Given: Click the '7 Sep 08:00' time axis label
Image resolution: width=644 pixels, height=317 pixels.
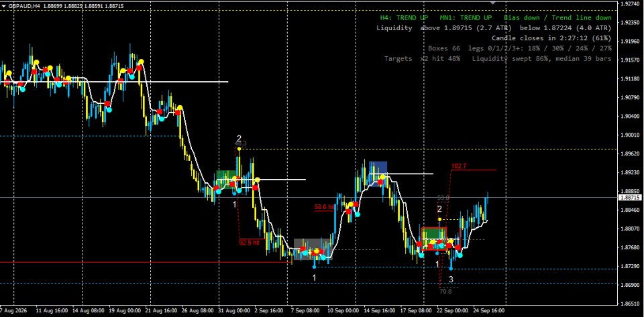Looking at the screenshot, I should tap(306, 310).
